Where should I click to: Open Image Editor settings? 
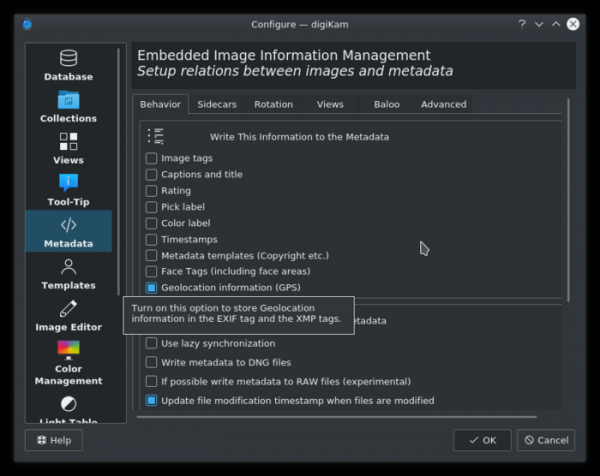coord(68,316)
